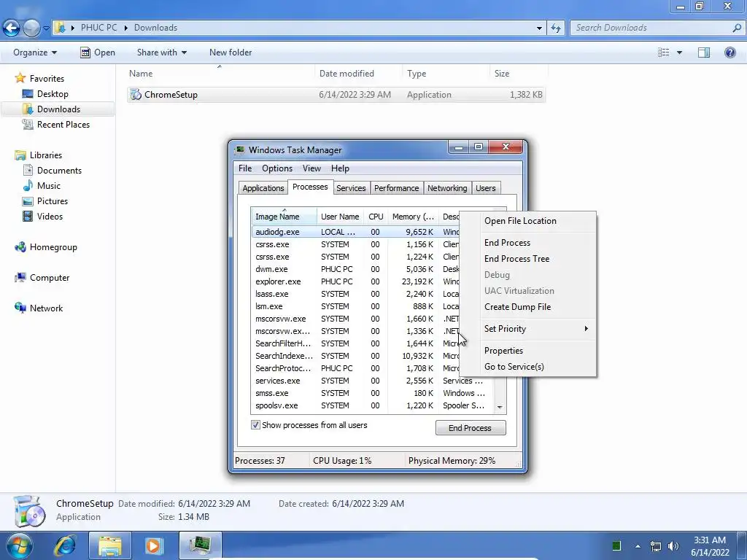
Task: Click the Desktop icon under Favorites
Action: [28, 94]
